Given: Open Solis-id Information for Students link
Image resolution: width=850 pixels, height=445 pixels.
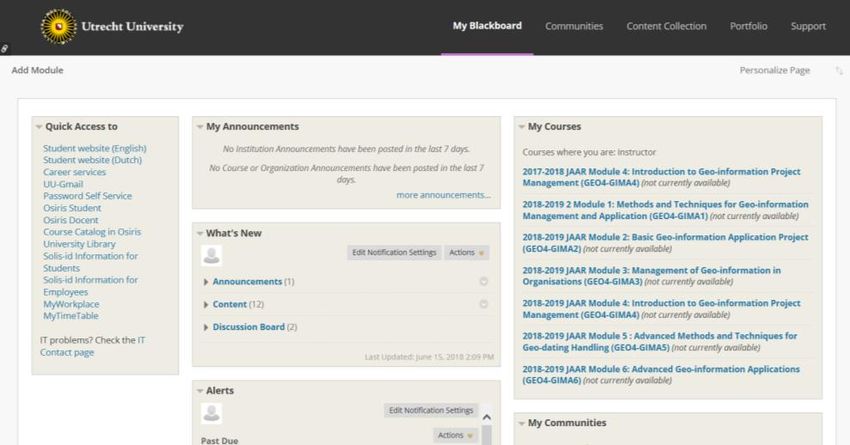Looking at the screenshot, I should (x=90, y=262).
